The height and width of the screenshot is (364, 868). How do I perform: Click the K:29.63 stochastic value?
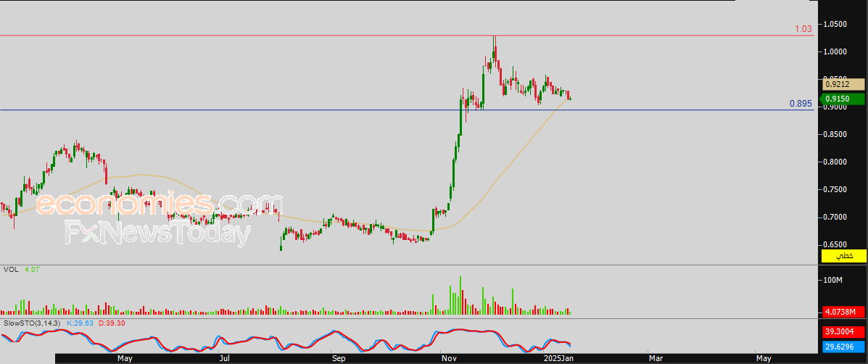80,322
